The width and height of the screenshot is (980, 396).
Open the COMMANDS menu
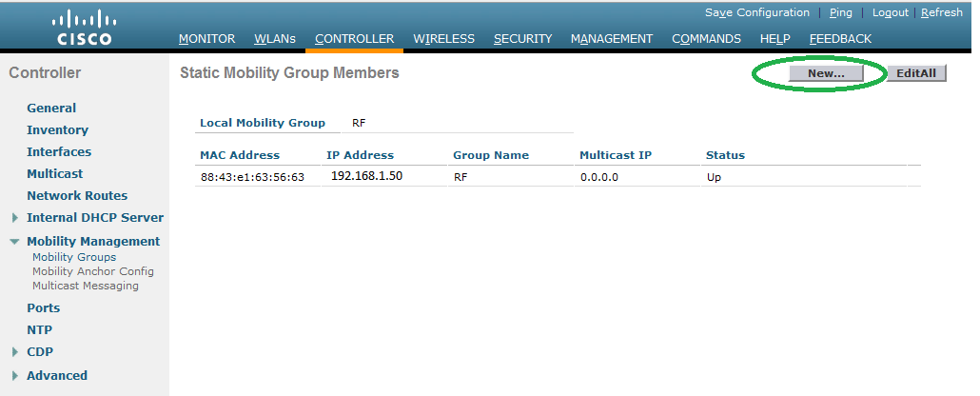click(706, 39)
